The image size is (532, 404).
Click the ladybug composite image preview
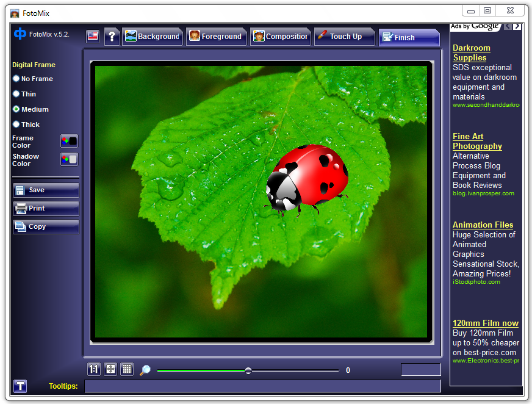pyautogui.click(x=262, y=203)
